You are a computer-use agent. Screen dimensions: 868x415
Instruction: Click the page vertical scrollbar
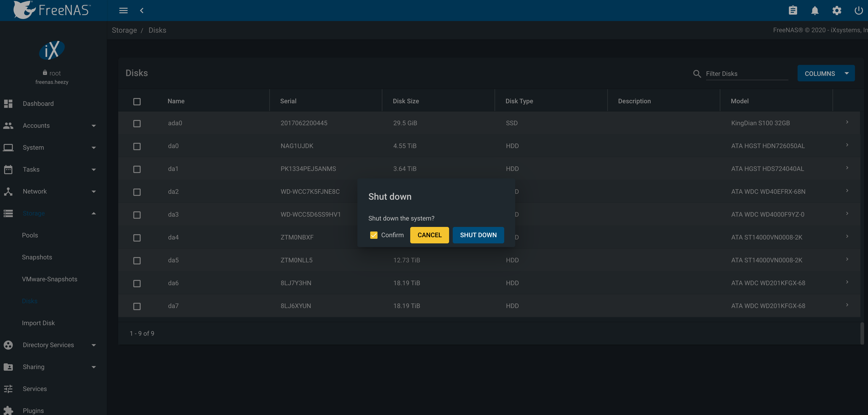point(862,333)
